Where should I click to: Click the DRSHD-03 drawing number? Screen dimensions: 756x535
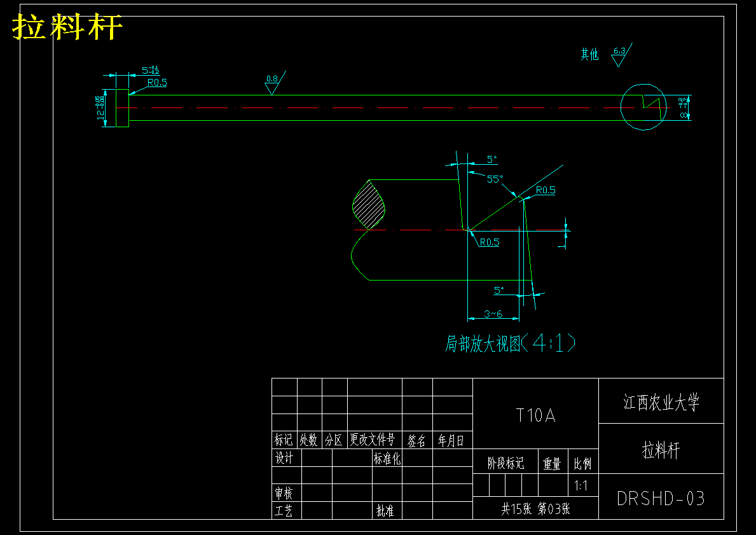pyautogui.click(x=661, y=498)
